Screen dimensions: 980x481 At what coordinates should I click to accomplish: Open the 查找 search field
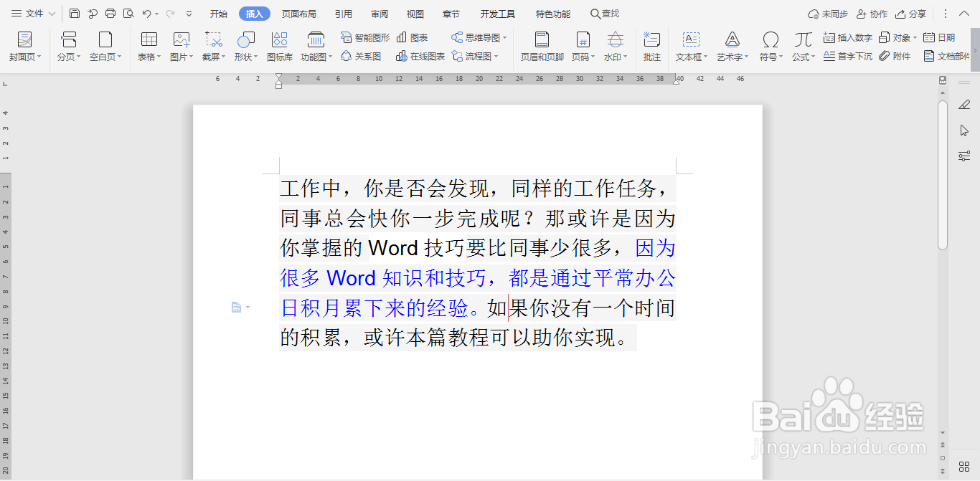tap(603, 13)
